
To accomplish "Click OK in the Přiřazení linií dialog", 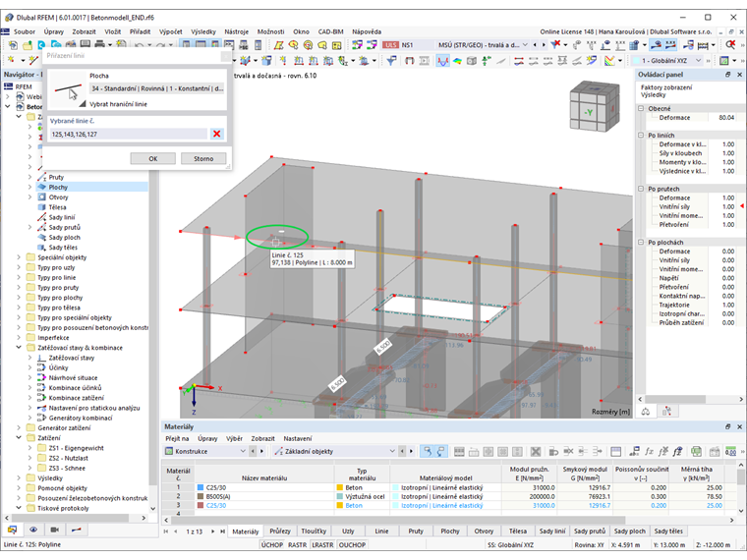I will point(153,158).
